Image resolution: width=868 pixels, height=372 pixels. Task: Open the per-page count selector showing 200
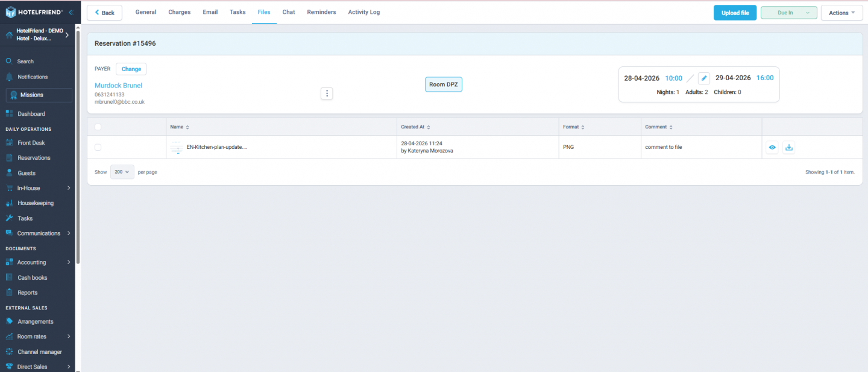point(122,172)
